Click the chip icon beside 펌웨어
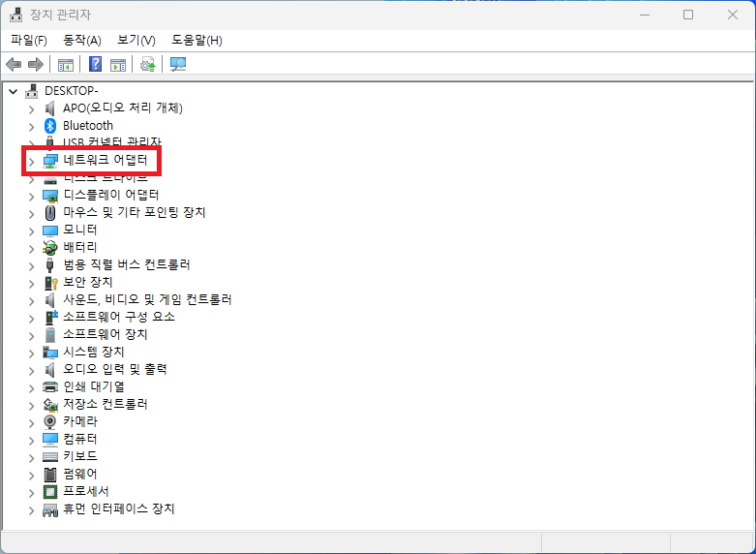The height and width of the screenshot is (554, 756). coord(50,475)
